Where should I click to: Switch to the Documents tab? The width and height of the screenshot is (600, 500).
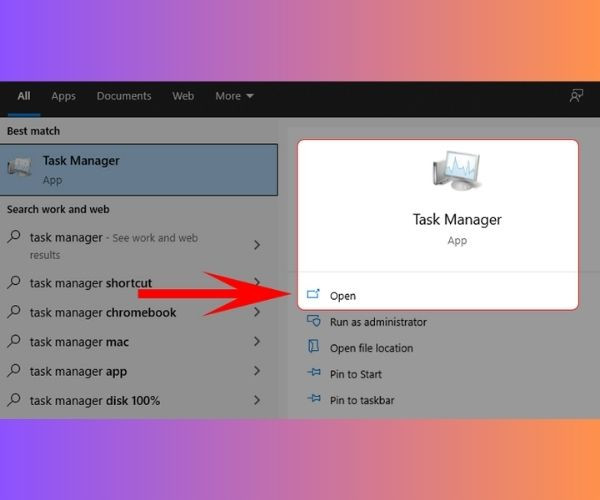tap(124, 96)
